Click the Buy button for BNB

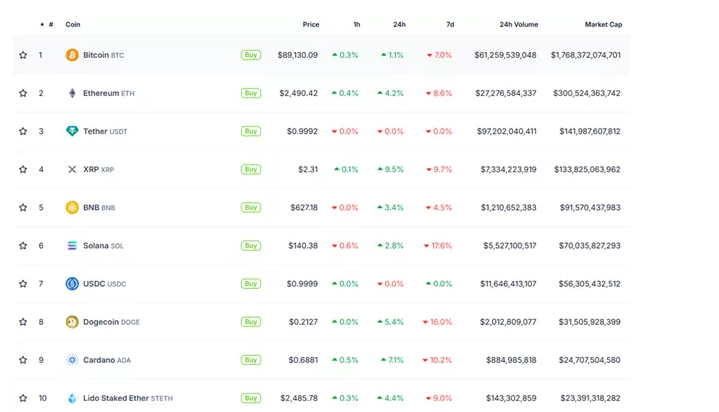251,207
